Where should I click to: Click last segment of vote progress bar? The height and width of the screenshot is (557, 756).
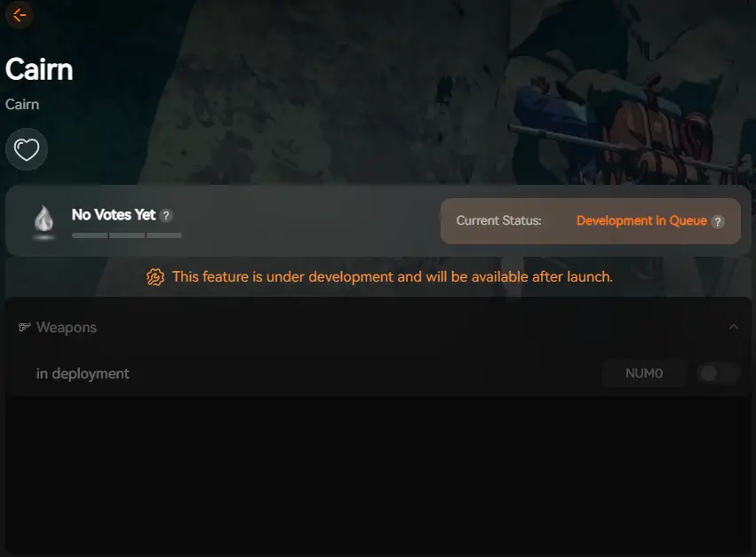click(x=164, y=235)
